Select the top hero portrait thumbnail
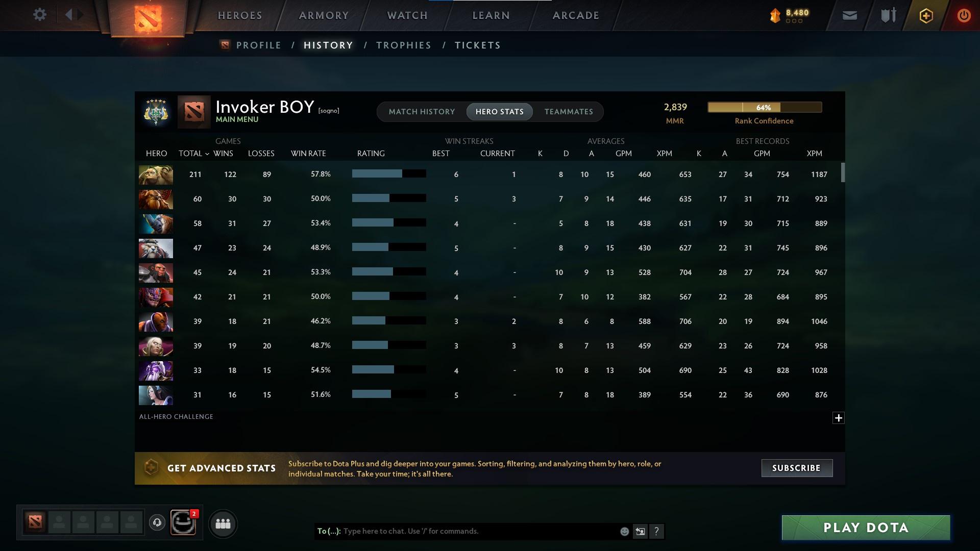Screen dimensions: 980x551 [x=156, y=174]
